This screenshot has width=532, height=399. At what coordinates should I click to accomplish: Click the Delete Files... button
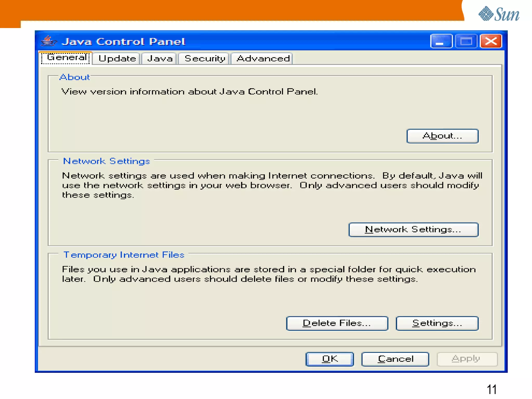337,323
